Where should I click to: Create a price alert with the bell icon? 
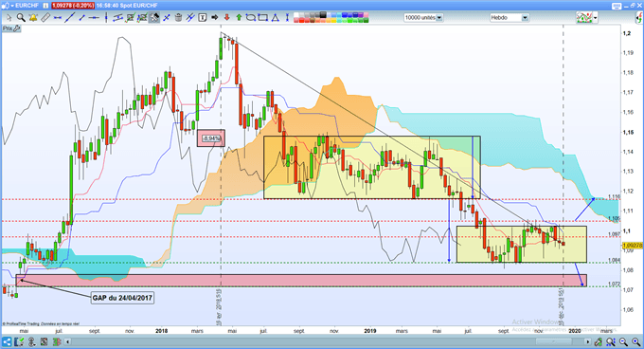[x=33, y=18]
